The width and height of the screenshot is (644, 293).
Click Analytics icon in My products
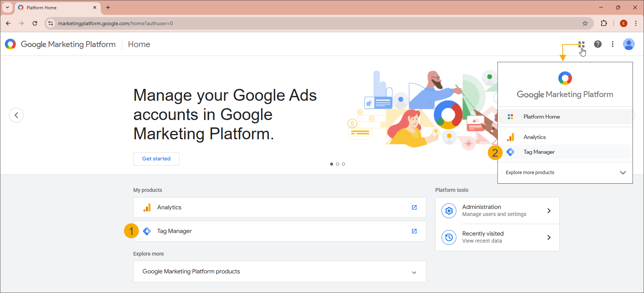click(147, 207)
